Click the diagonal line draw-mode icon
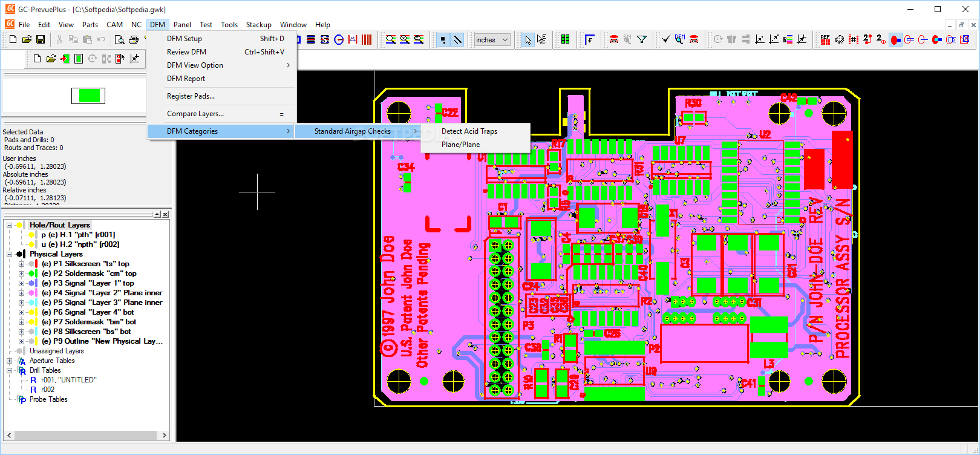The image size is (980, 455). 458,39
